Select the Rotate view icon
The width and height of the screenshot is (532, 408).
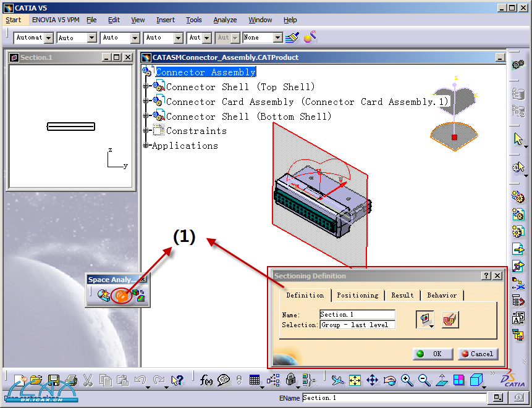coord(389,381)
